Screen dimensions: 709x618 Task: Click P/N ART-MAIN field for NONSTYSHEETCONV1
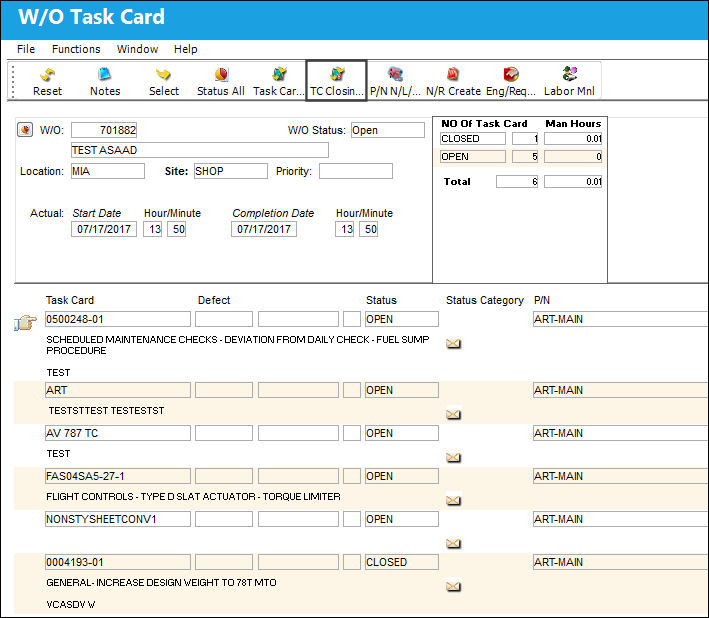click(x=621, y=519)
